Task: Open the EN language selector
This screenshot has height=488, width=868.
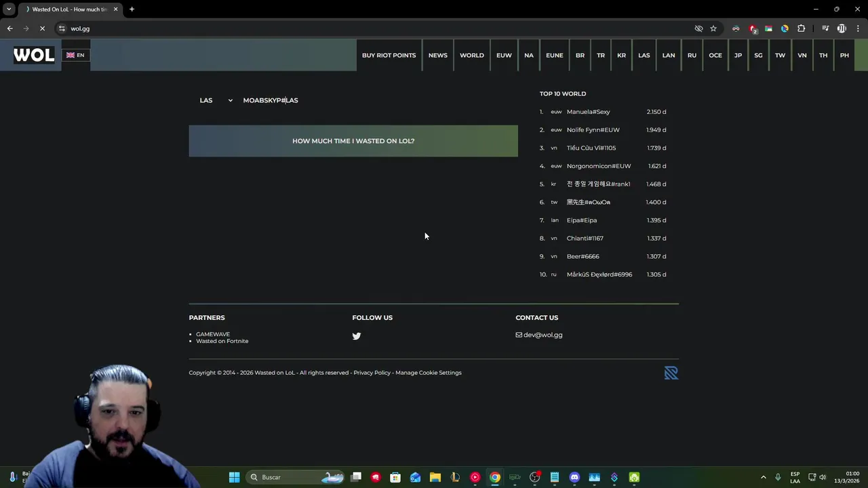Action: pos(75,55)
